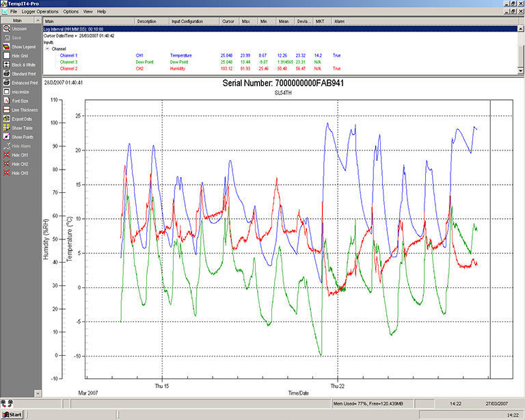
Task: Click the Show Legend button
Action: coord(21,47)
